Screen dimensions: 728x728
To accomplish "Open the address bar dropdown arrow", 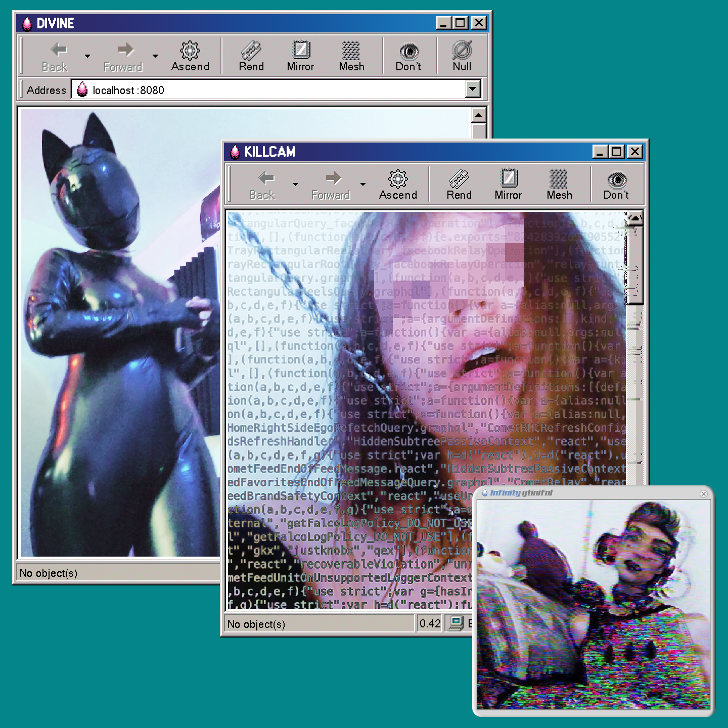I will (x=473, y=89).
